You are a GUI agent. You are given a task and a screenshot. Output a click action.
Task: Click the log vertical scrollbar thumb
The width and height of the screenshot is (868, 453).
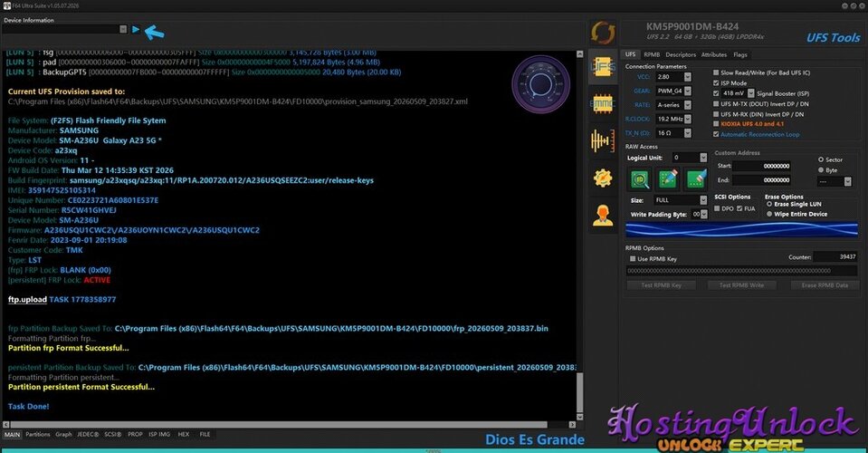click(579, 392)
